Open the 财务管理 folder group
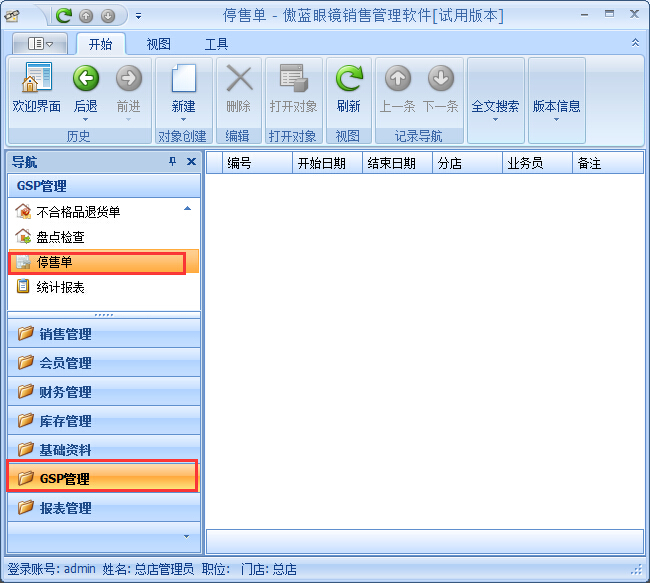The width and height of the screenshot is (650, 583). point(104,391)
